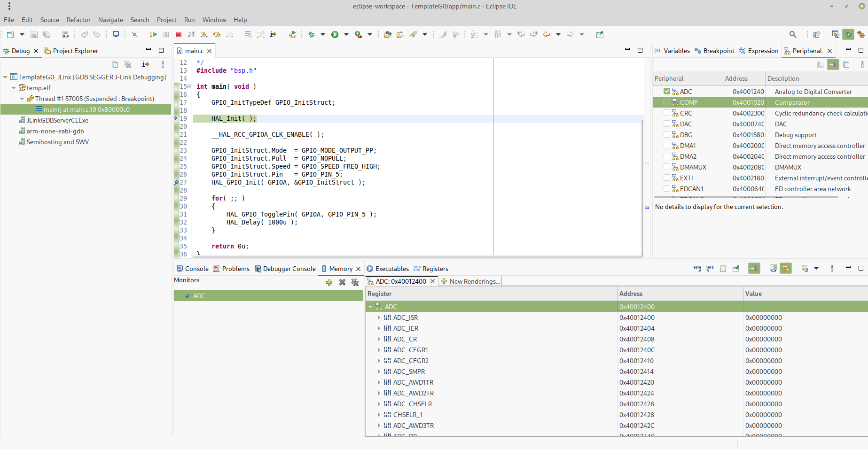This screenshot has width=868, height=449.
Task: Click the search magnifier icon in toolbar
Action: point(793,34)
